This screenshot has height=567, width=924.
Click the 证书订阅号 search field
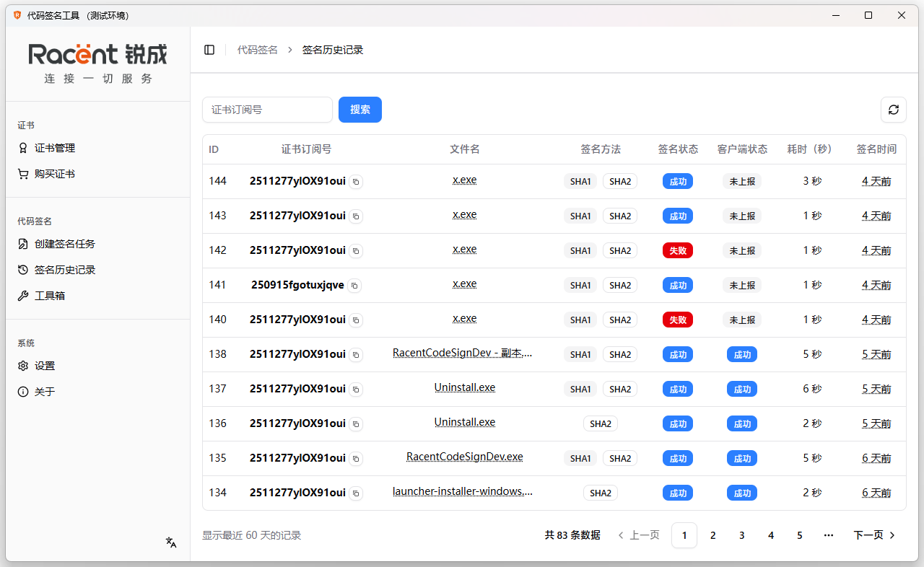267,110
